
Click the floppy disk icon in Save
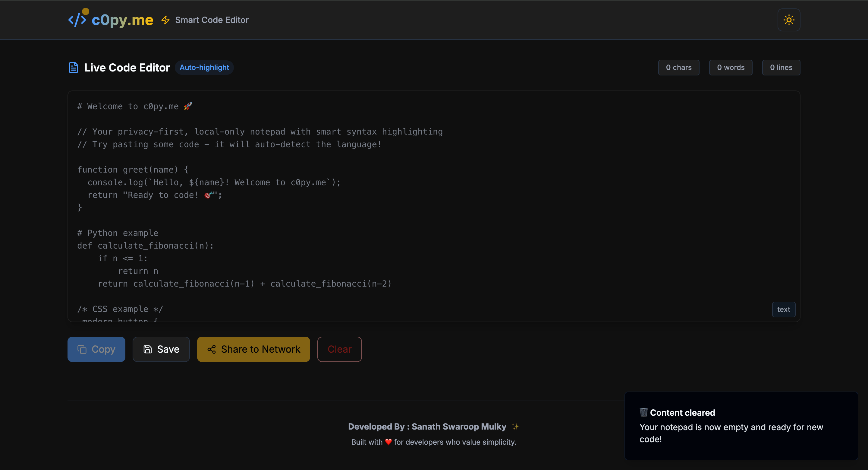(x=148, y=349)
